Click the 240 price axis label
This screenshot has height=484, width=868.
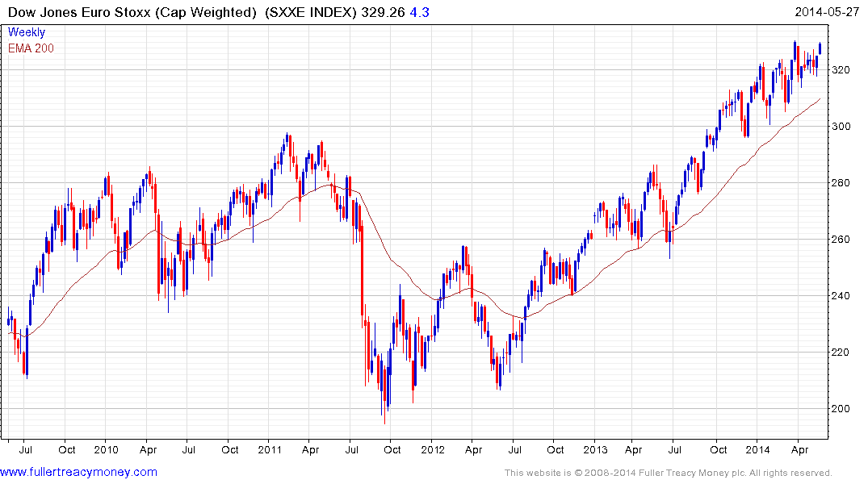841,295
